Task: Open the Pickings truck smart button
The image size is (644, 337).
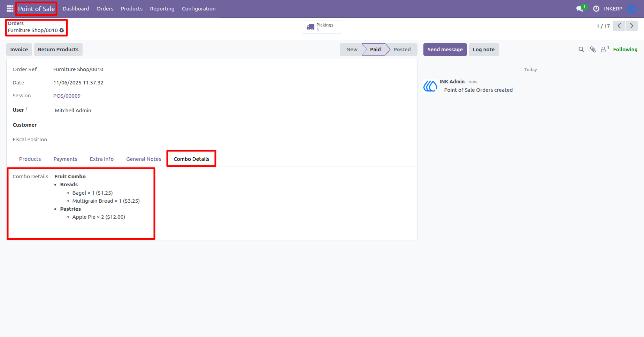Action: pos(322,27)
